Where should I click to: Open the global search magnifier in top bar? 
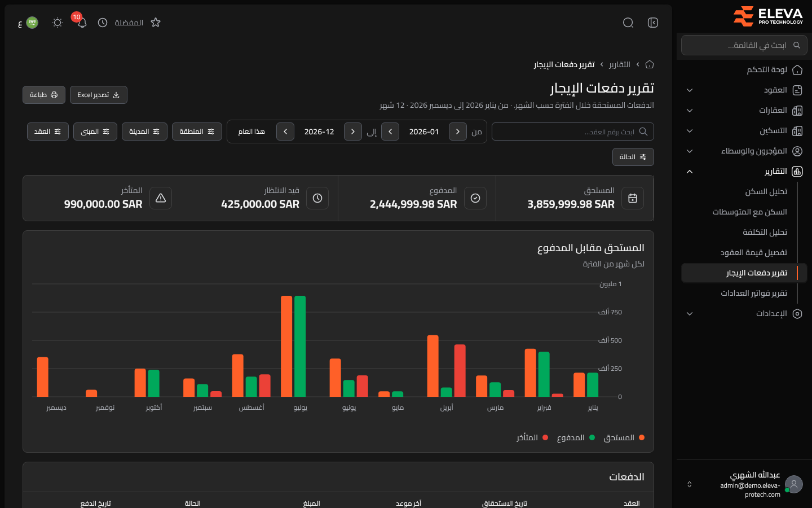628,23
